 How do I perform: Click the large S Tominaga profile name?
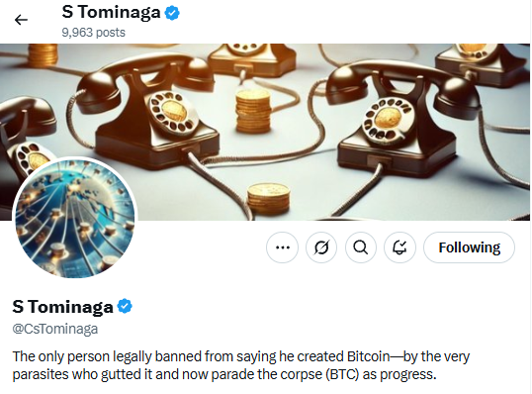pyautogui.click(x=62, y=306)
